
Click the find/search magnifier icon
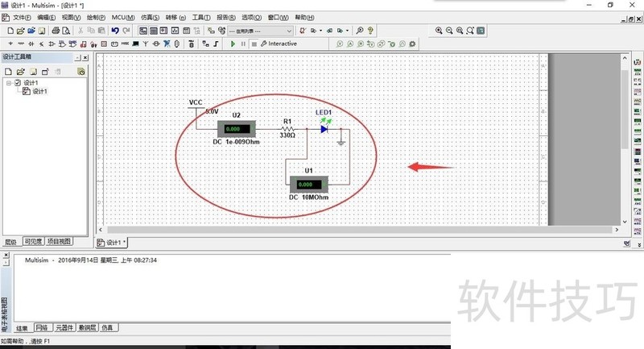pos(360,31)
